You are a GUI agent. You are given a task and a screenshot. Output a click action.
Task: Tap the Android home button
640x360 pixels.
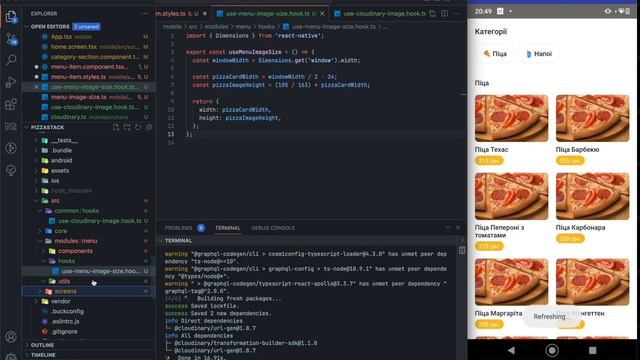pos(552,350)
